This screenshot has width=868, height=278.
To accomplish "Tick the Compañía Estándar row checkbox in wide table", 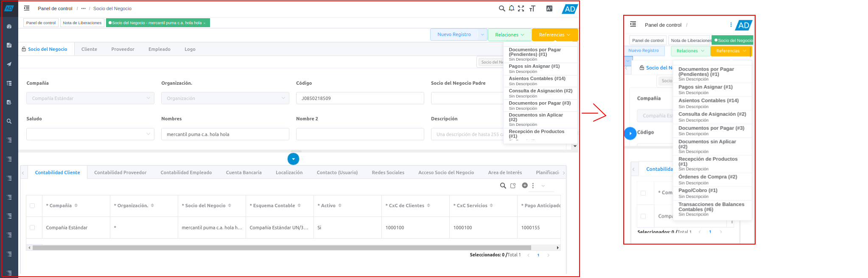I will click(32, 228).
